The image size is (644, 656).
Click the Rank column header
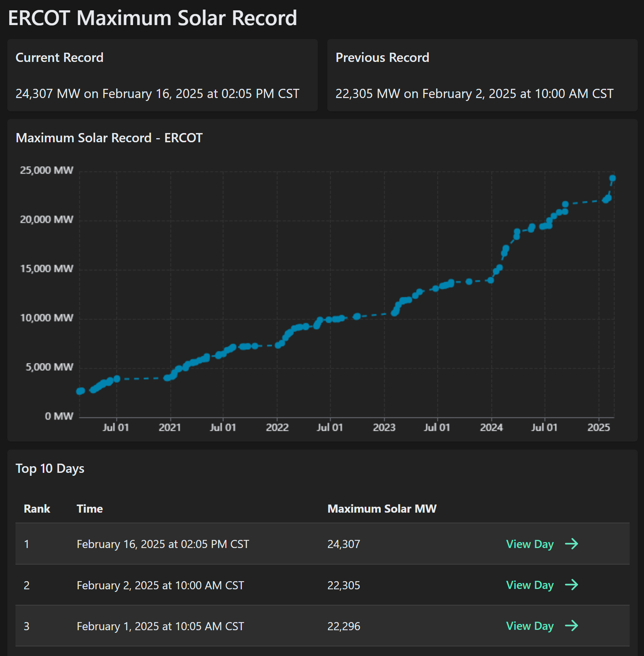tap(37, 509)
